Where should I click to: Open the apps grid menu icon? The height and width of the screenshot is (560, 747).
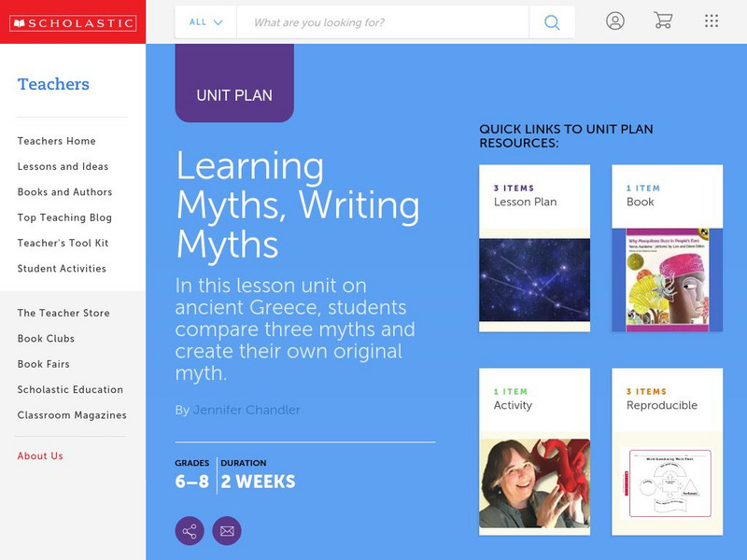(712, 21)
